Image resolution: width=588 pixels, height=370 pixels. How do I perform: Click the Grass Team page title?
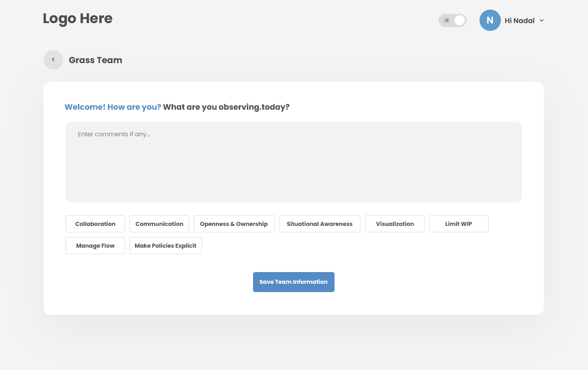(x=95, y=60)
